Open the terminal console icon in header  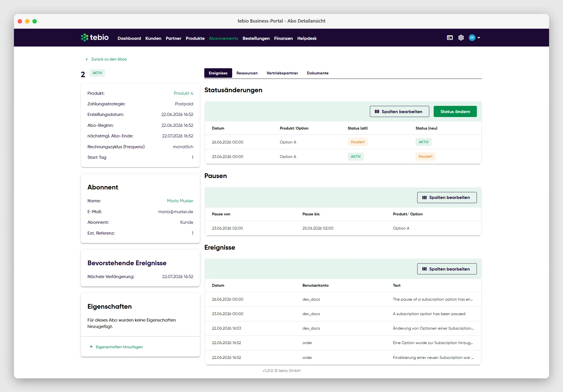pyautogui.click(x=450, y=38)
